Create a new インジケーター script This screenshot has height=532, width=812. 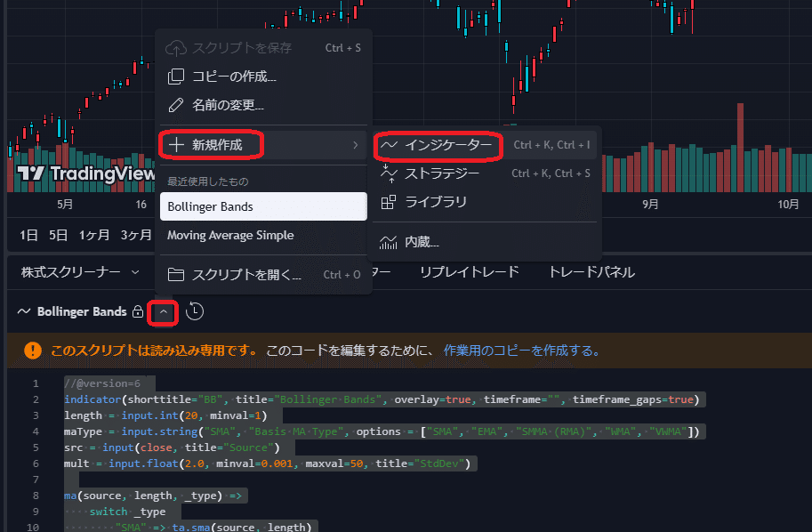pos(485,145)
